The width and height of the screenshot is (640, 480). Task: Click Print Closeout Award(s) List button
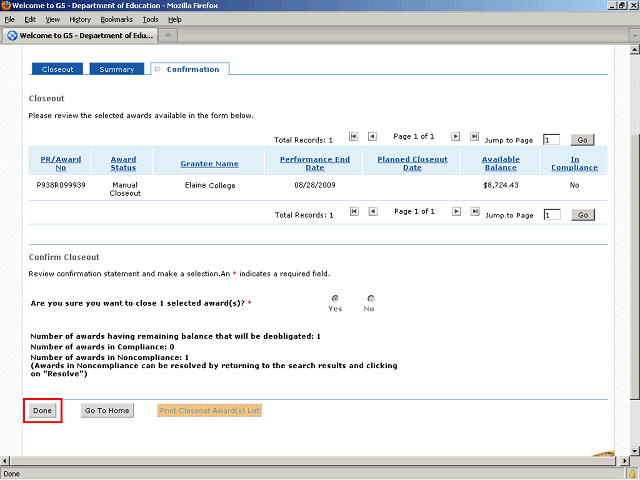(209, 410)
